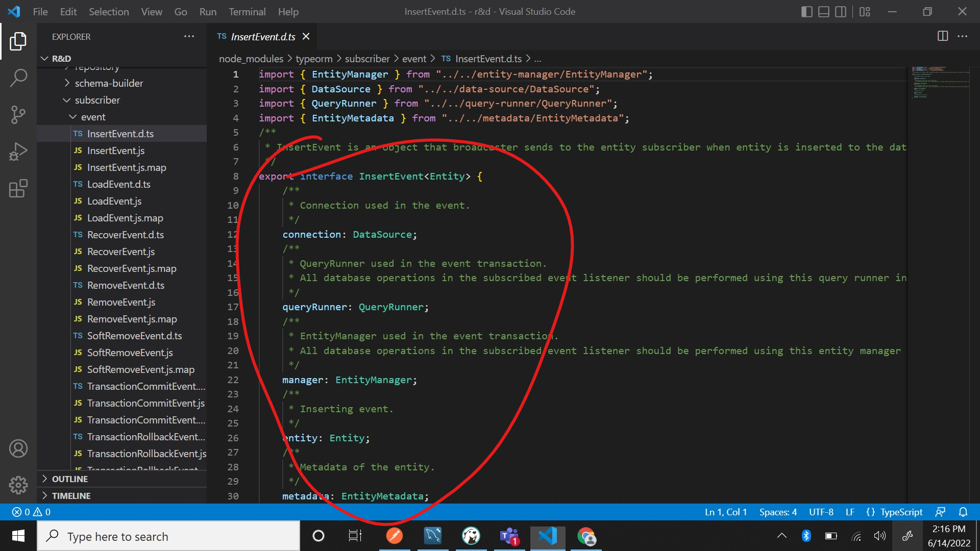Toggle the secondary side bar layout button
980x551 pixels.
841,12
